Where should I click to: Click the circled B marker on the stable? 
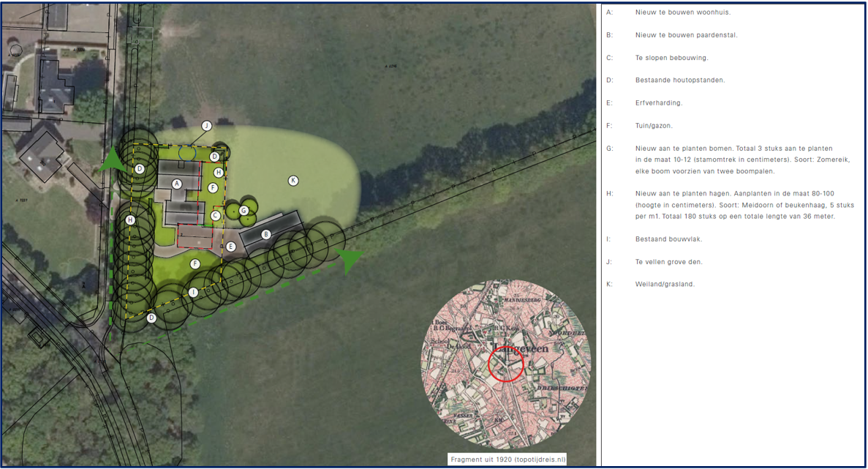pyautogui.click(x=266, y=235)
